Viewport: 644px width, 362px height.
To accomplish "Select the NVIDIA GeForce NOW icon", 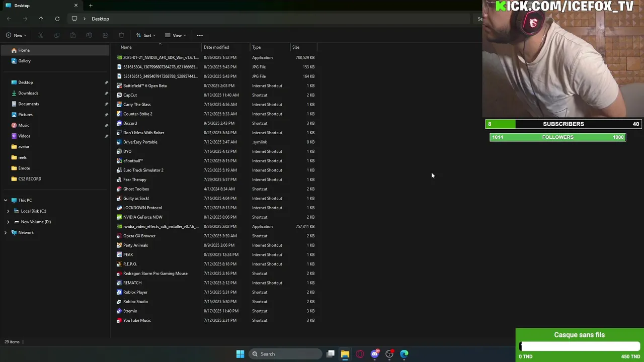I will 119,217.
